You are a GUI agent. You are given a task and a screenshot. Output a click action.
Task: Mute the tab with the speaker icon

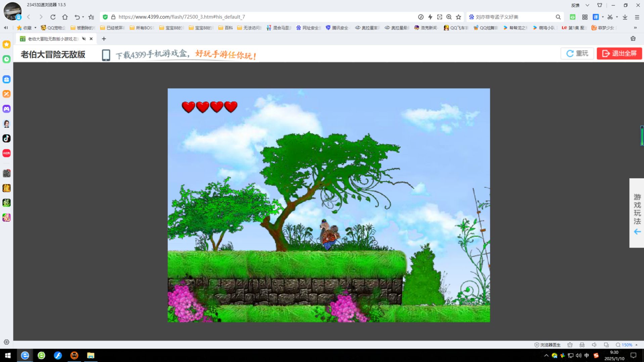pyautogui.click(x=84, y=39)
